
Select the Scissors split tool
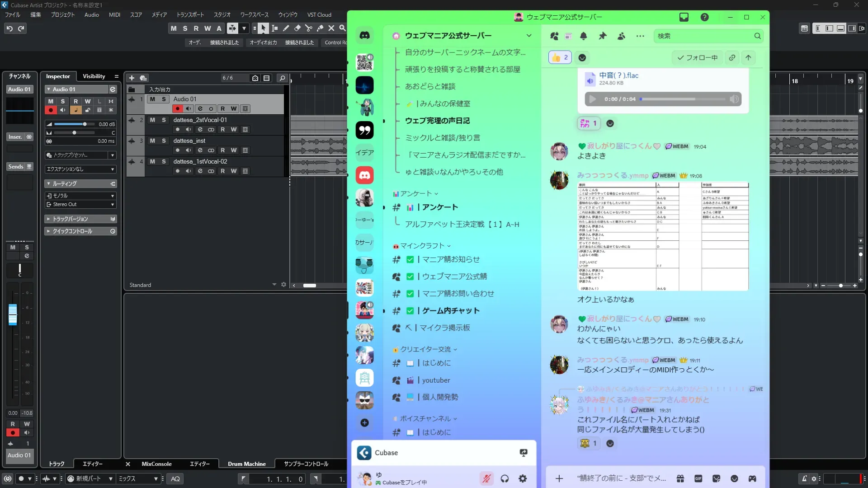point(309,28)
